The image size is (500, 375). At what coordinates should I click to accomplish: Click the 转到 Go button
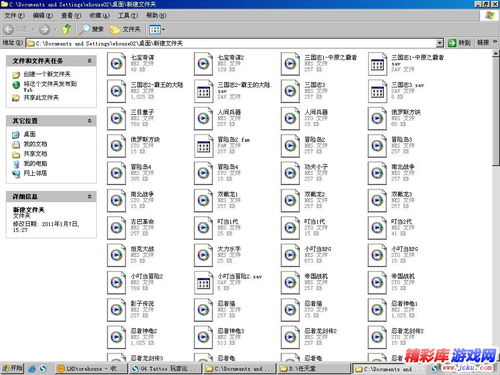pos(459,43)
